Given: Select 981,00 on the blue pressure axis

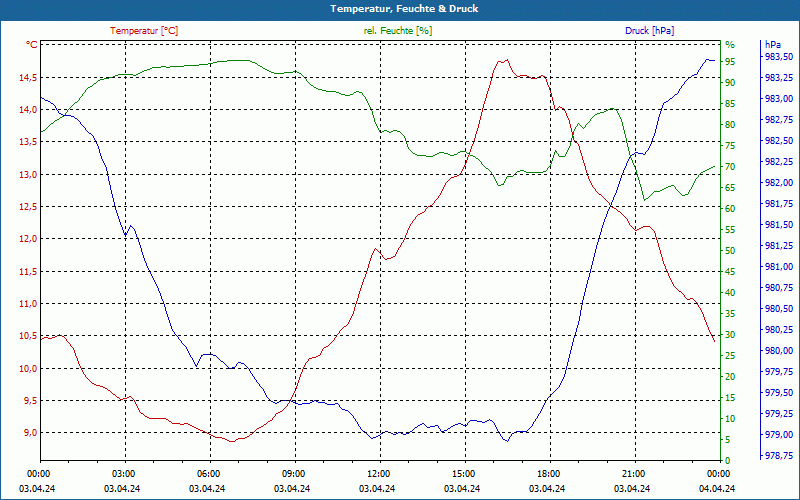Looking at the screenshot, I should [x=779, y=267].
